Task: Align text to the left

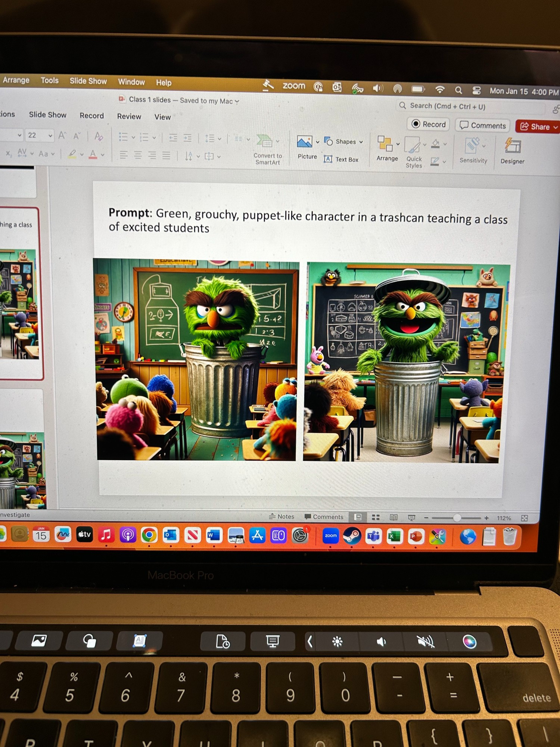Action: click(124, 155)
